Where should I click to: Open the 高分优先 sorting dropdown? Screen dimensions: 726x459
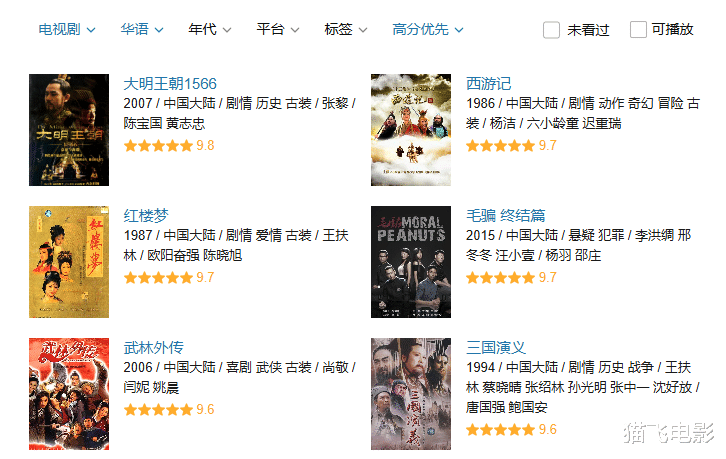427,30
